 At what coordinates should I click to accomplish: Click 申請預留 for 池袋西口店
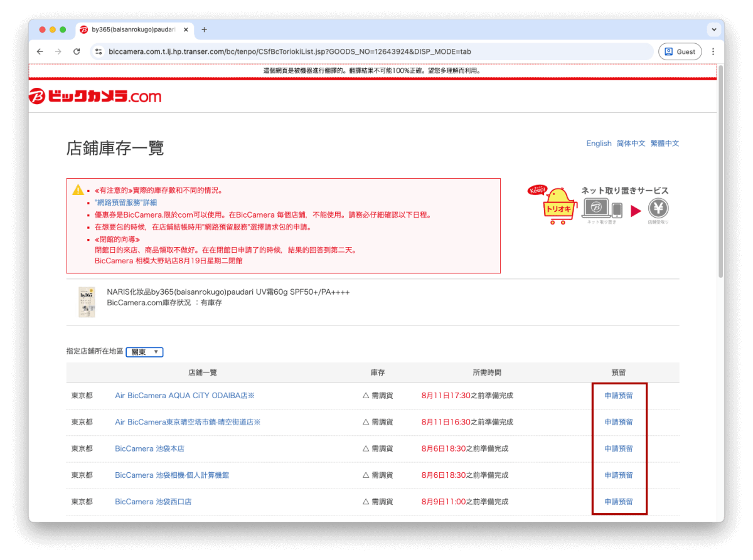click(x=619, y=502)
